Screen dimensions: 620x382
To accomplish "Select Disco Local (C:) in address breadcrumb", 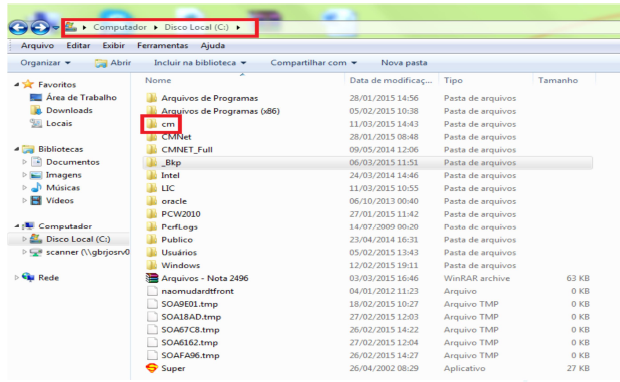I will point(197,27).
